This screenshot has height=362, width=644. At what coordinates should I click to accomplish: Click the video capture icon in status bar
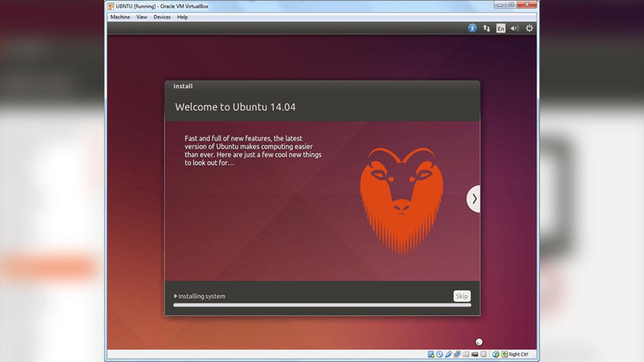(x=474, y=354)
